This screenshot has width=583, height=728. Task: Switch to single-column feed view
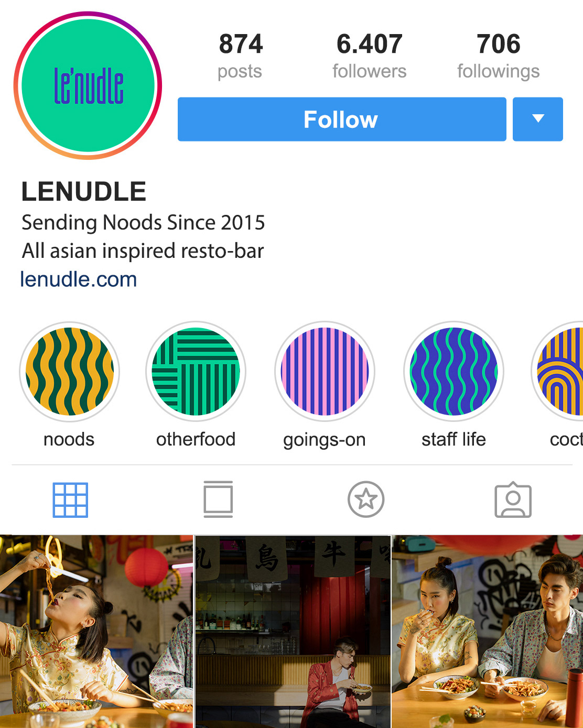tap(218, 499)
